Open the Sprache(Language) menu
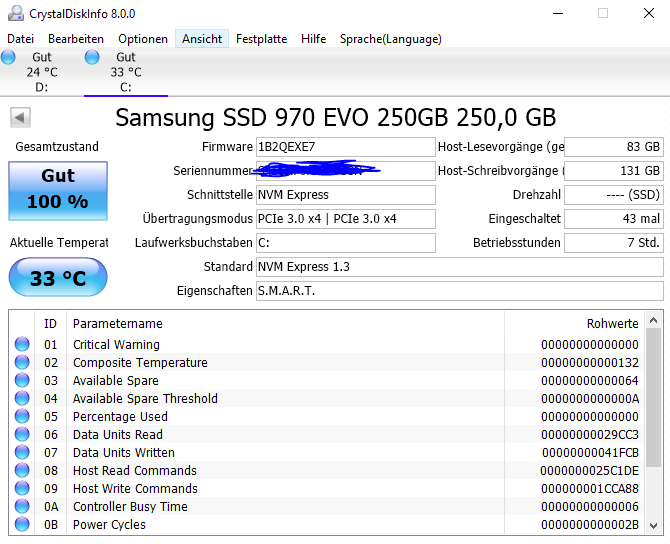This screenshot has width=670, height=544. tap(391, 39)
